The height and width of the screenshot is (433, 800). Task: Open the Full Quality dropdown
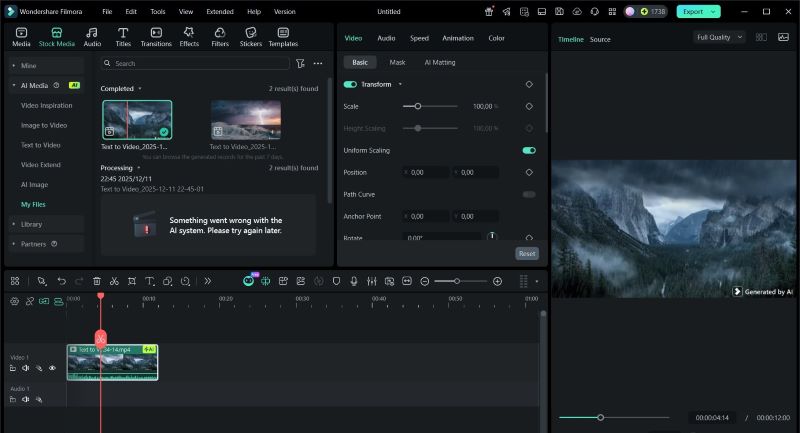[719, 37]
